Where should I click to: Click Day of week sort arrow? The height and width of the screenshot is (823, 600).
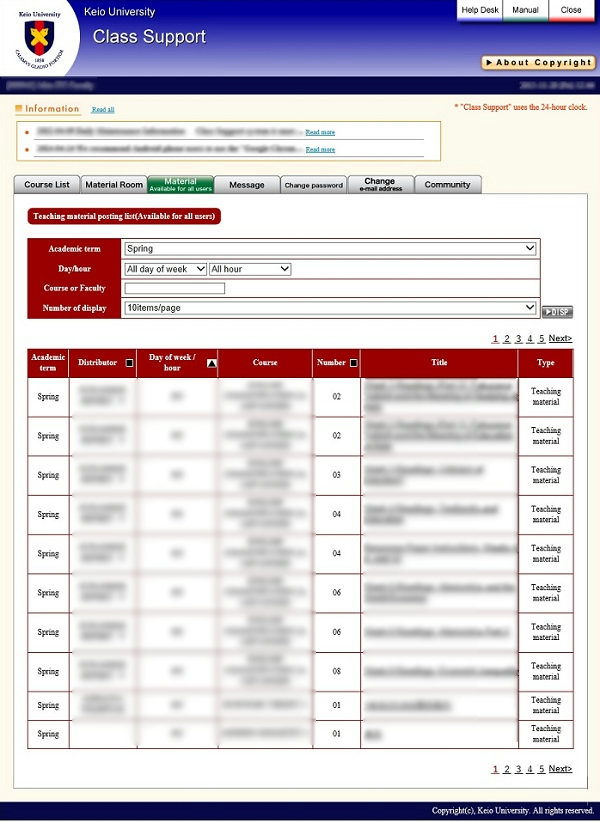211,364
